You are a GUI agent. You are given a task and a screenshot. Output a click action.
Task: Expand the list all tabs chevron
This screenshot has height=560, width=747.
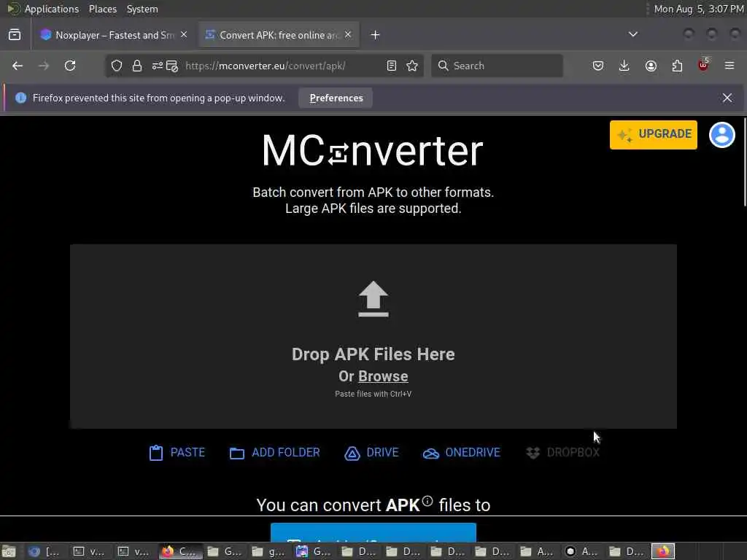[632, 34]
